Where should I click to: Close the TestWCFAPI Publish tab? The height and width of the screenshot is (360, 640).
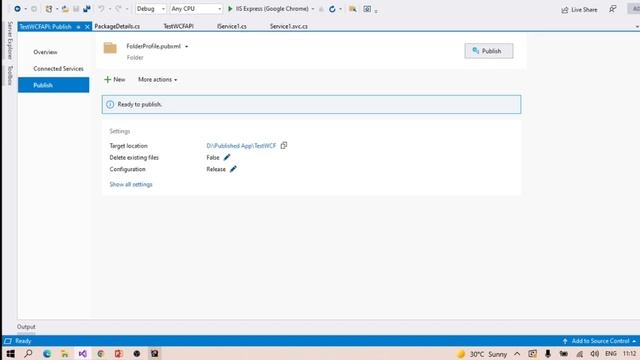[87, 27]
